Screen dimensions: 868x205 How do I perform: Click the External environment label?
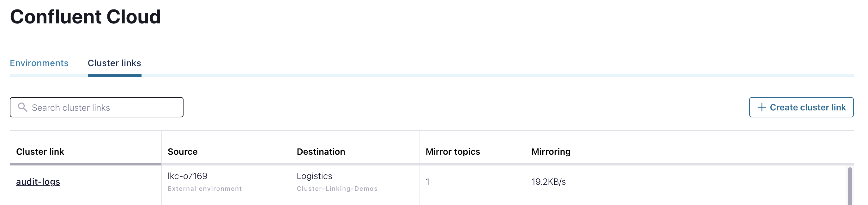(x=205, y=189)
